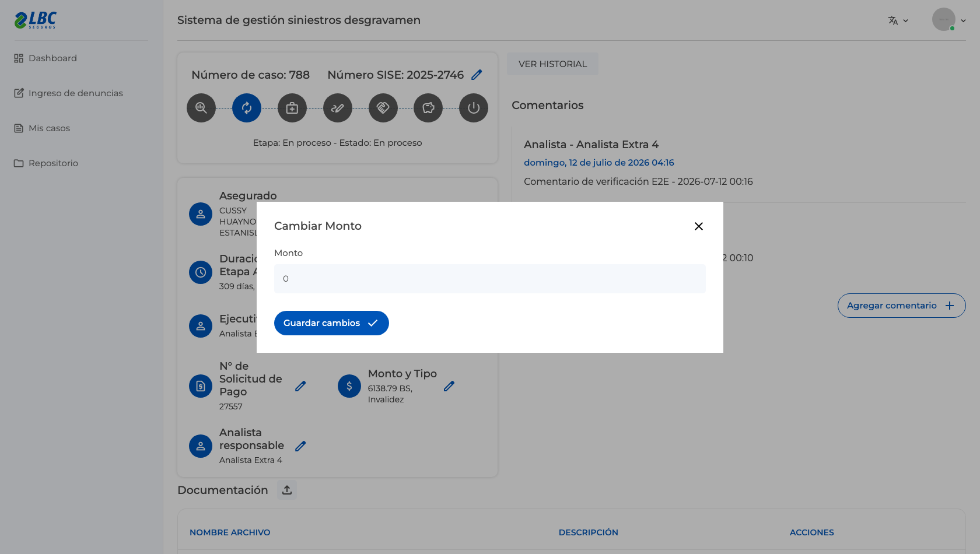Click the 6138.79 BS, Invalidez value
Image resolution: width=980 pixels, height=554 pixels.
[x=390, y=394]
